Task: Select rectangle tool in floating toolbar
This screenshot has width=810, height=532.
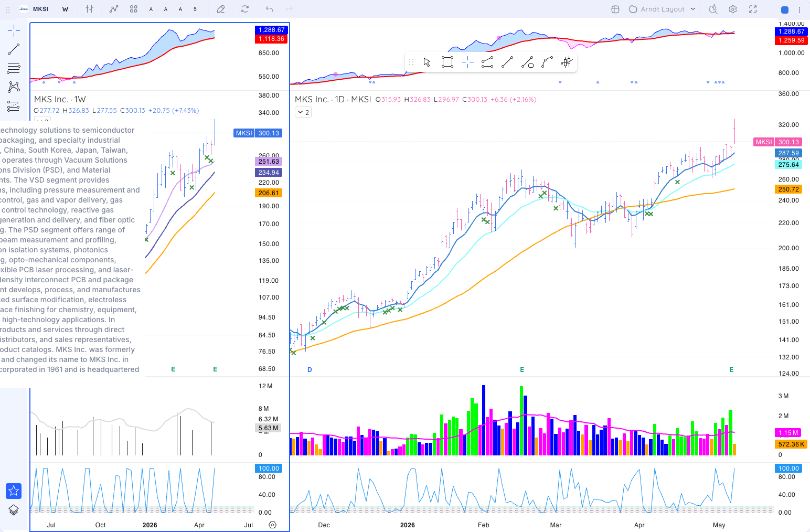Action: [447, 62]
